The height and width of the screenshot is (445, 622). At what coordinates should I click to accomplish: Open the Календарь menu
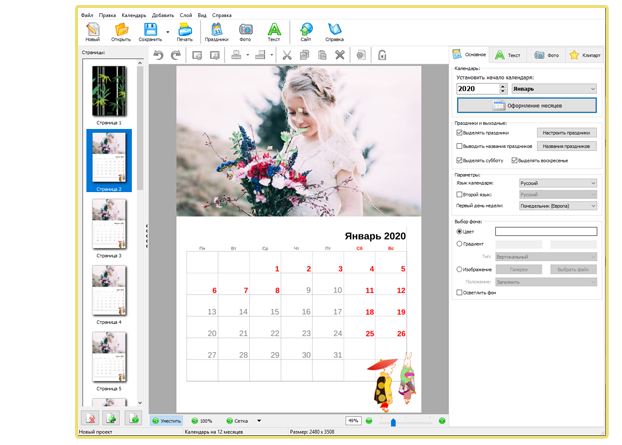pos(134,16)
